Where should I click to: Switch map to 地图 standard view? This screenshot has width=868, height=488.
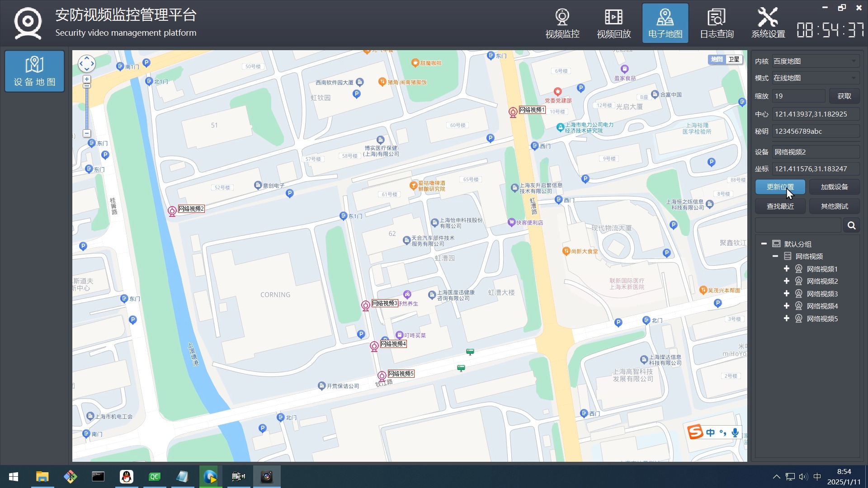(717, 59)
